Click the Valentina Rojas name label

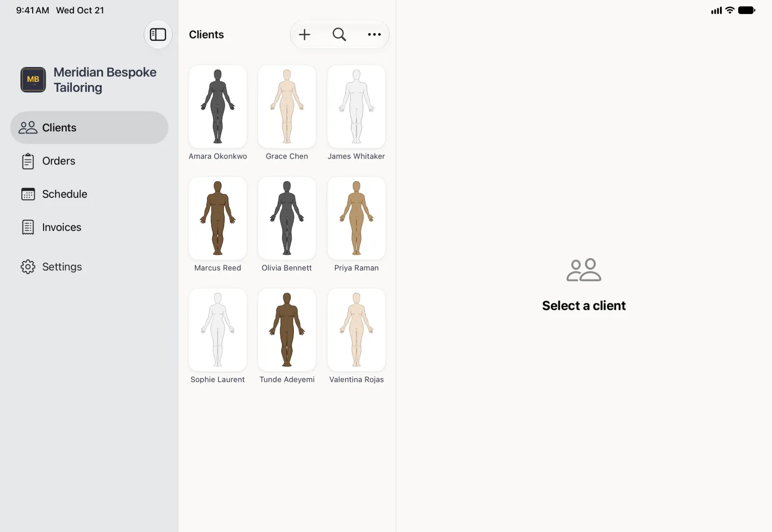pyautogui.click(x=357, y=379)
